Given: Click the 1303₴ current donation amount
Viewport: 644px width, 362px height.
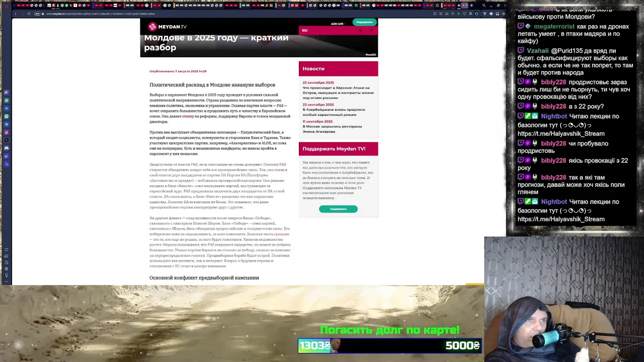Looking at the screenshot, I should coord(314,345).
